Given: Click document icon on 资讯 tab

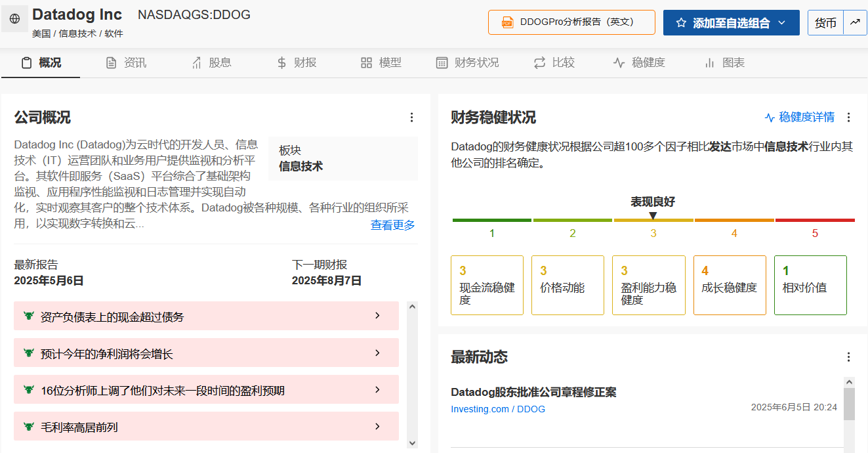Looking at the screenshot, I should pyautogui.click(x=112, y=63).
